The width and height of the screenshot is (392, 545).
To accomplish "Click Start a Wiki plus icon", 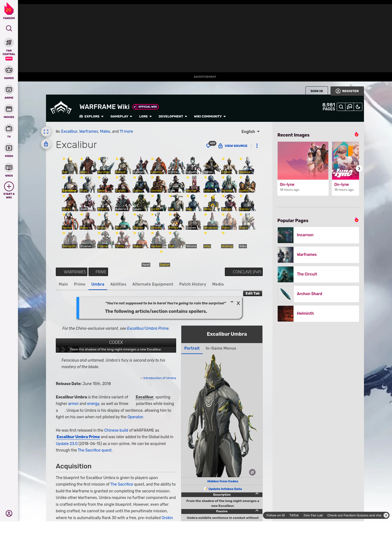I will [9, 186].
